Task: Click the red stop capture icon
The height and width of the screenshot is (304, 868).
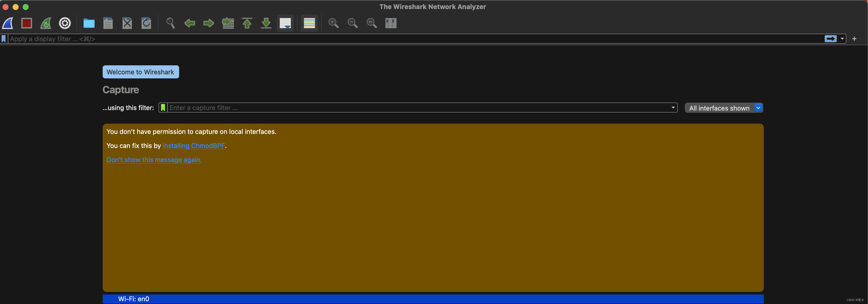Action: tap(27, 23)
